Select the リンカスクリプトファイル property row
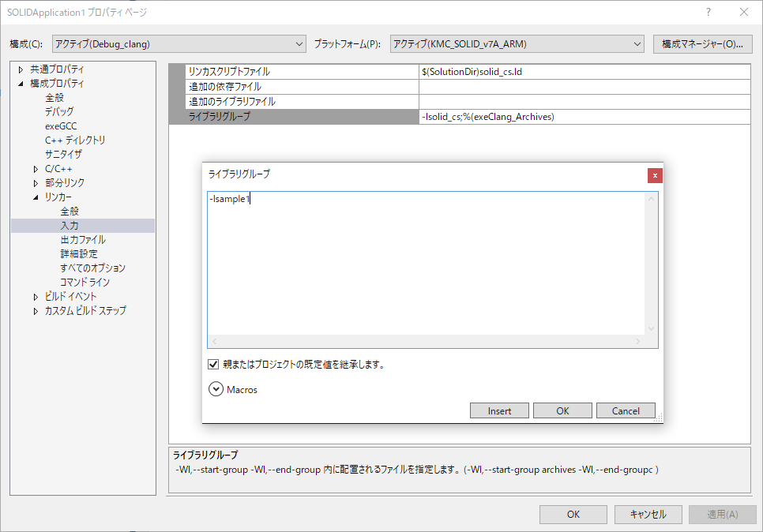The height and width of the screenshot is (532, 763). tap(300, 72)
